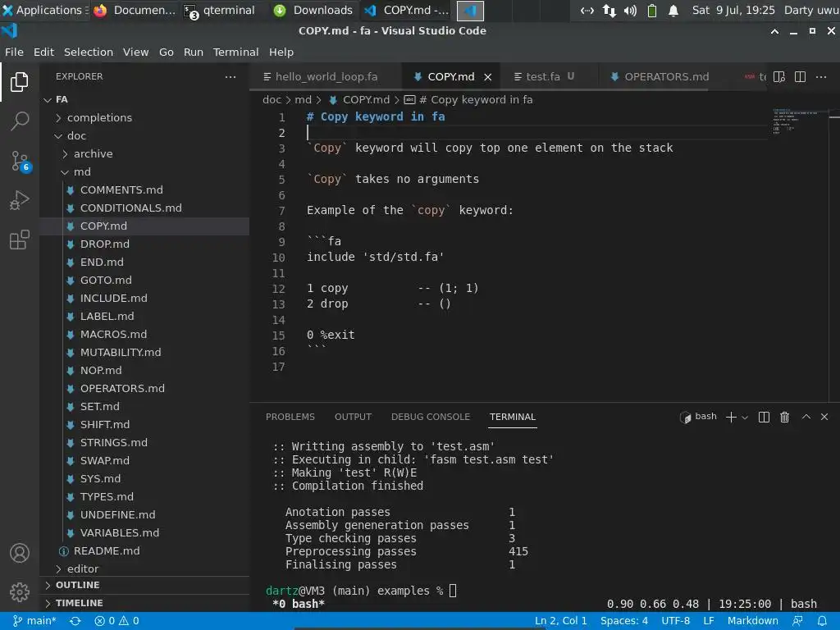
Task: Maximize the panel size chevron
Action: click(x=806, y=417)
